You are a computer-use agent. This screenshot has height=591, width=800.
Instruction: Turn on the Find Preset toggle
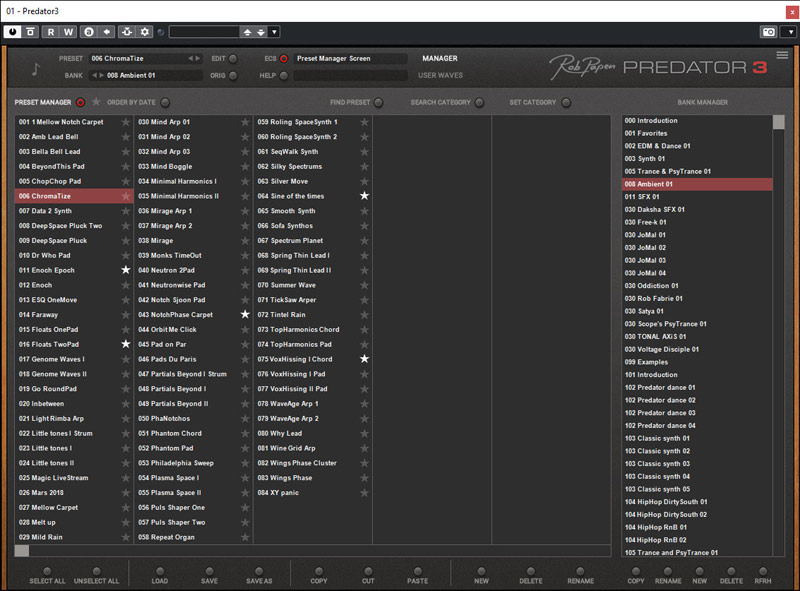(379, 102)
